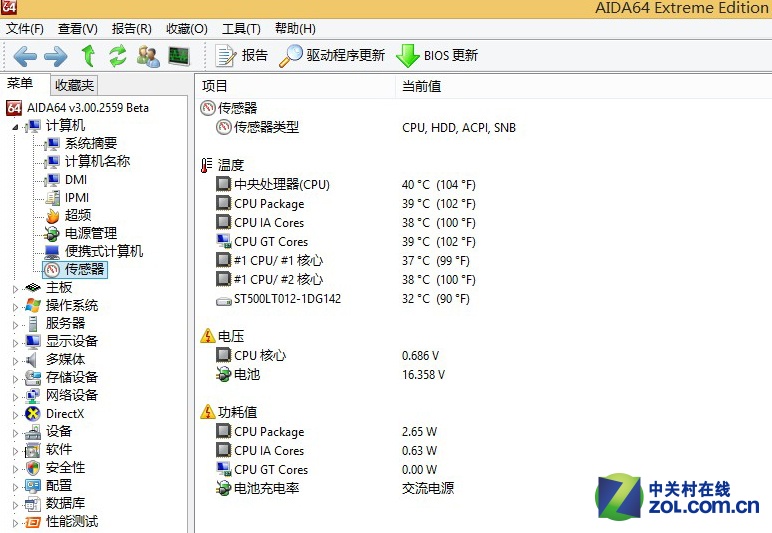This screenshot has width=772, height=533.
Task: Select the #1 CPU/ #1 核心 row
Action: 343,260
